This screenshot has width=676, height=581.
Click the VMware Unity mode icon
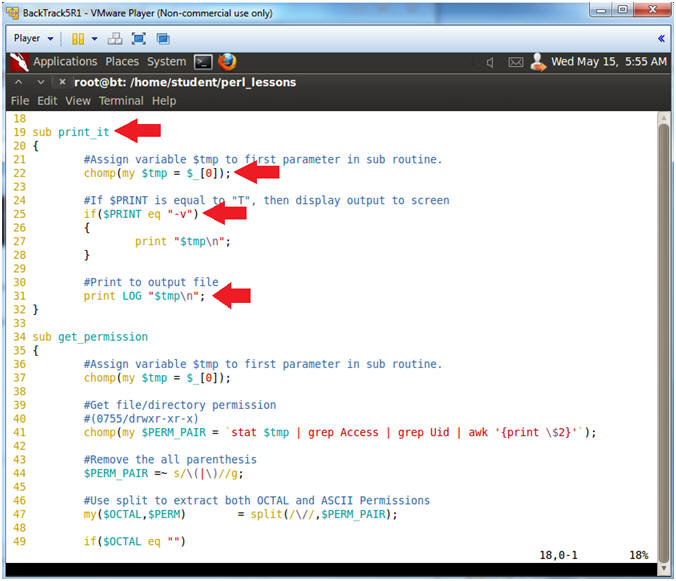click(163, 39)
